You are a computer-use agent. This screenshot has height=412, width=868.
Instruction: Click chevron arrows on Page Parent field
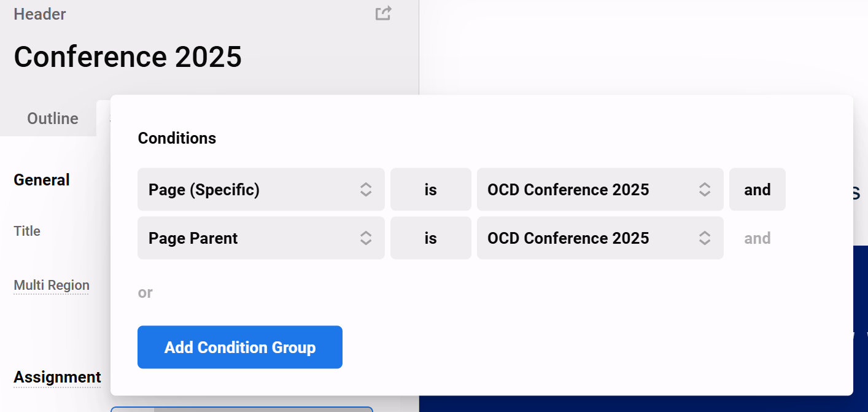point(366,238)
